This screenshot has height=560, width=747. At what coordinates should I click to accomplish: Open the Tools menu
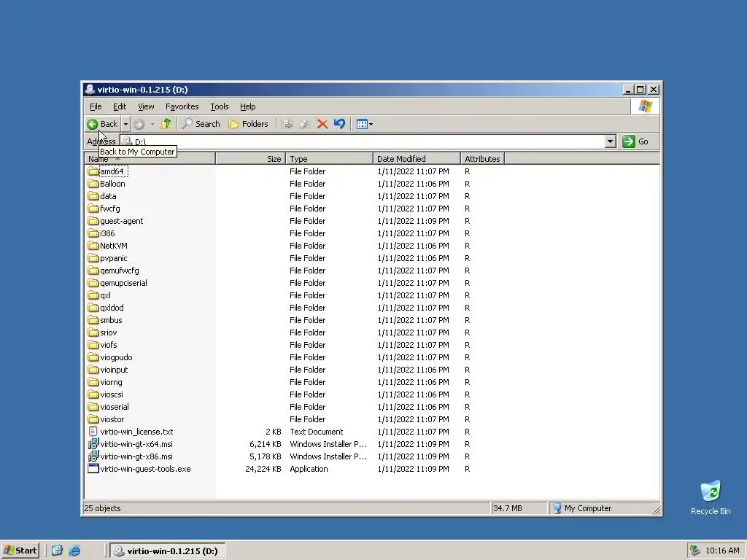pyautogui.click(x=219, y=106)
